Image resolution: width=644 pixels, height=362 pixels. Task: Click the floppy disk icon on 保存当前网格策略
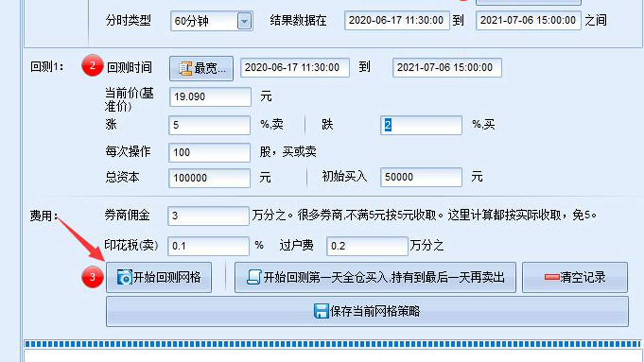[320, 311]
